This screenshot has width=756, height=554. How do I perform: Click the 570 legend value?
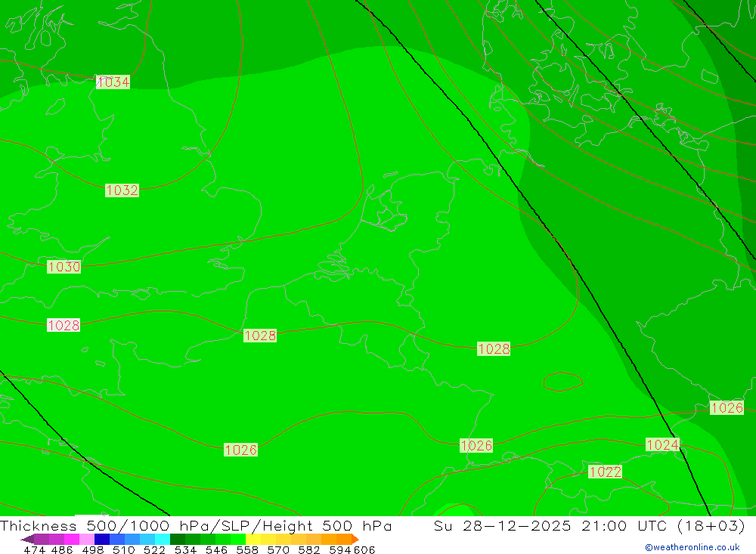(x=277, y=550)
